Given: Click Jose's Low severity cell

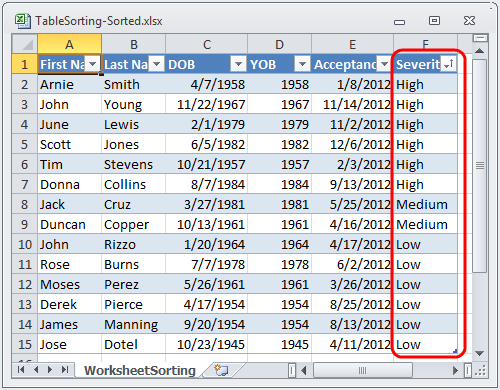Looking at the screenshot, I should [x=425, y=344].
